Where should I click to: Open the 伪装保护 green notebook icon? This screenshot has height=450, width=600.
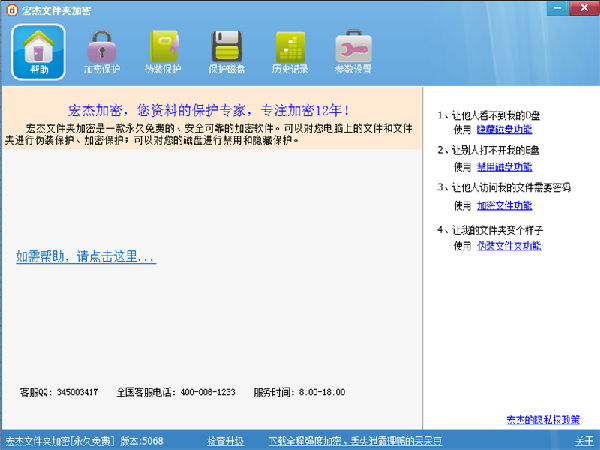[x=164, y=51]
